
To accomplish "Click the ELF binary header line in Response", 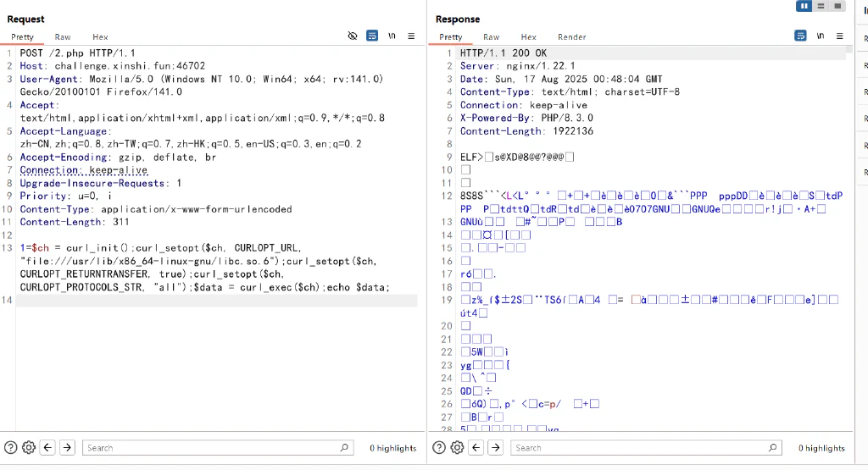I will [517, 157].
